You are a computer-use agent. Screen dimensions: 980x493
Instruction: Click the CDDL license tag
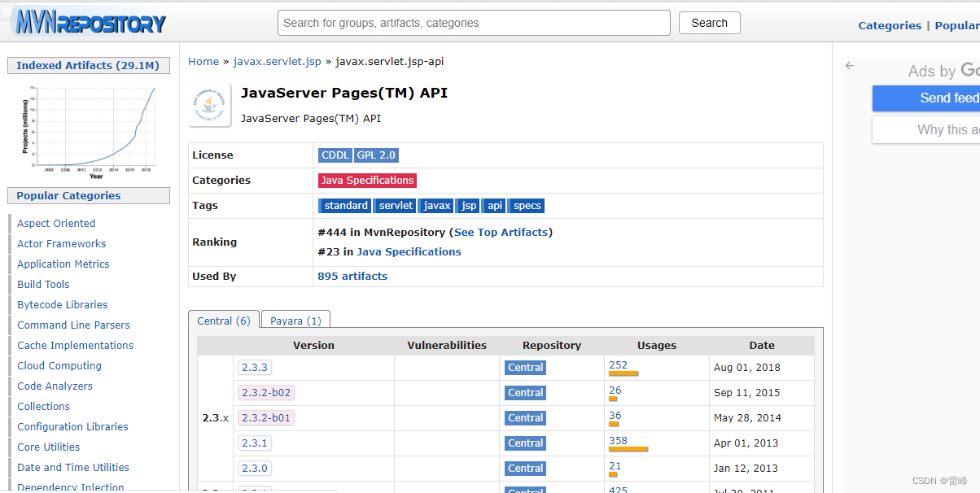pyautogui.click(x=335, y=155)
